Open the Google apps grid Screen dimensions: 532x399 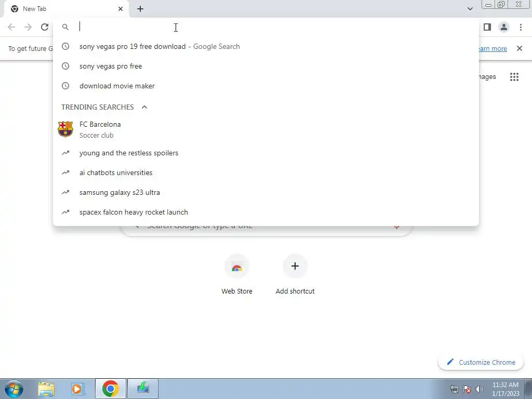tap(514, 77)
